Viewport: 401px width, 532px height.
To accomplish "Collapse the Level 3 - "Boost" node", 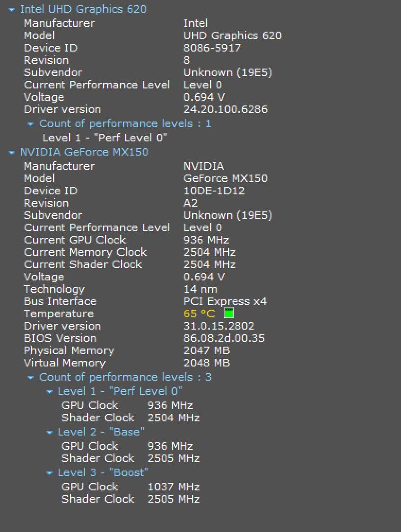I will (x=50, y=473).
